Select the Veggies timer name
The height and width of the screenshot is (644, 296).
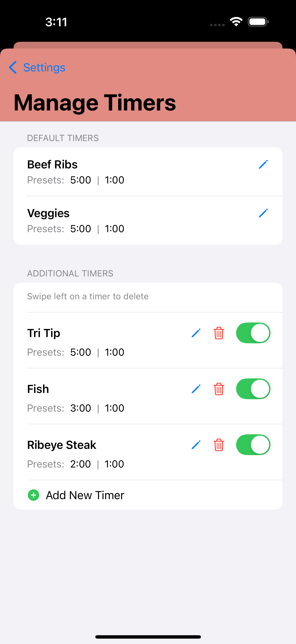pos(48,213)
